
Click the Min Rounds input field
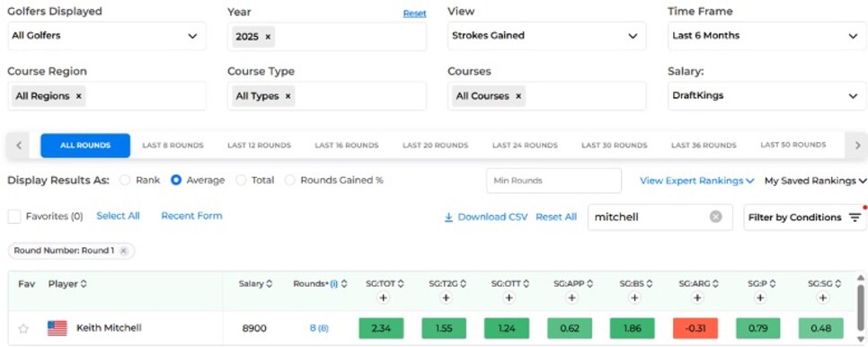point(554,181)
